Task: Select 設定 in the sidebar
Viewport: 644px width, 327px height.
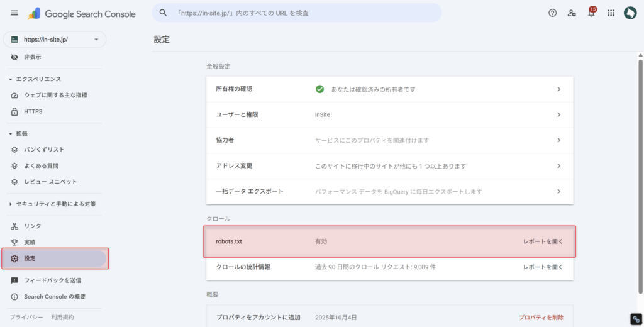Action: pyautogui.click(x=54, y=258)
